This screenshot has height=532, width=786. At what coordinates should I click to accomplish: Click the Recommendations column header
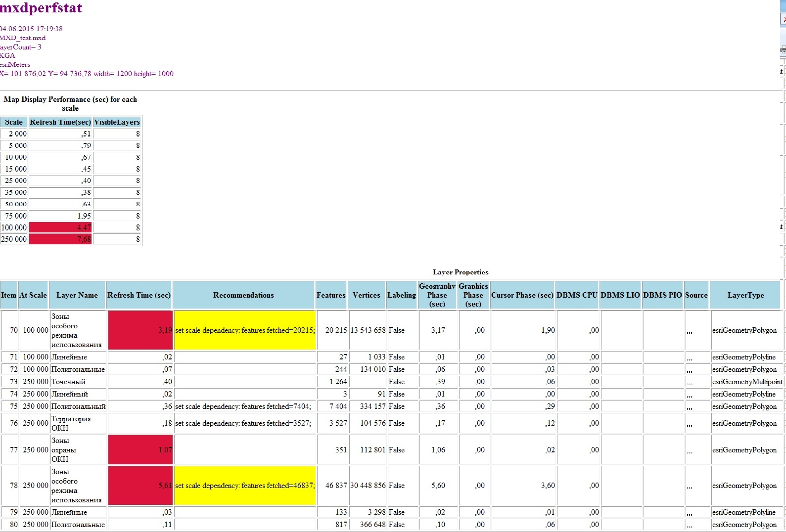pyautogui.click(x=243, y=295)
